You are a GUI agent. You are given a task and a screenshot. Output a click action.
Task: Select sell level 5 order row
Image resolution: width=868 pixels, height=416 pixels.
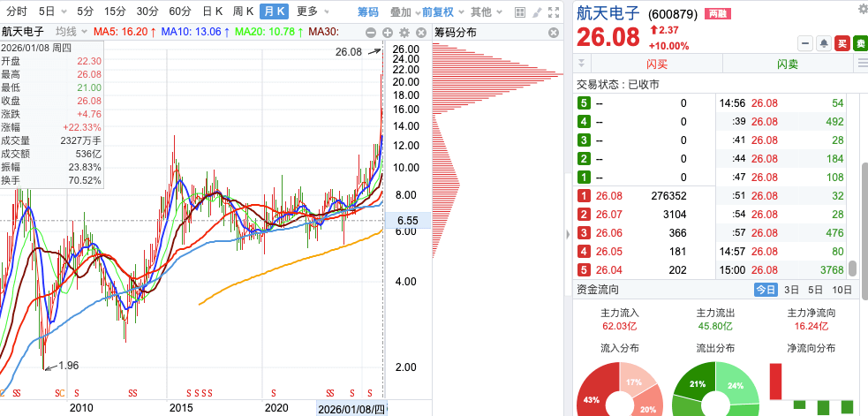(644, 103)
